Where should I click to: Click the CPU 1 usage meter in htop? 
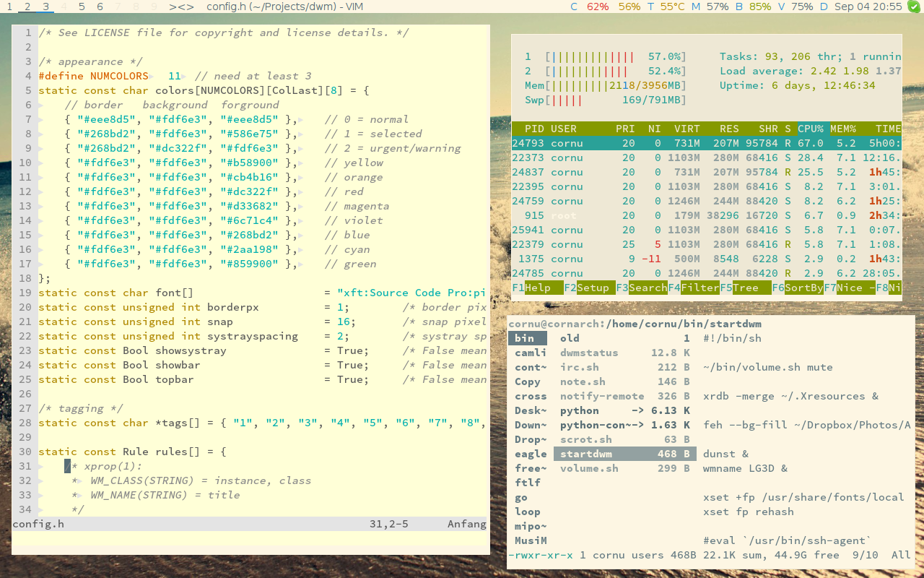click(606, 56)
